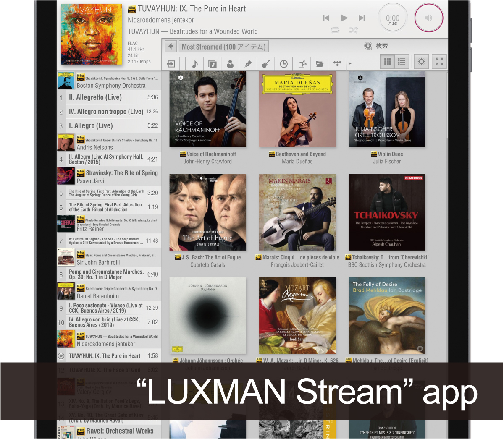Start playback with the play button
Screen dimensions: 504x439
344,18
